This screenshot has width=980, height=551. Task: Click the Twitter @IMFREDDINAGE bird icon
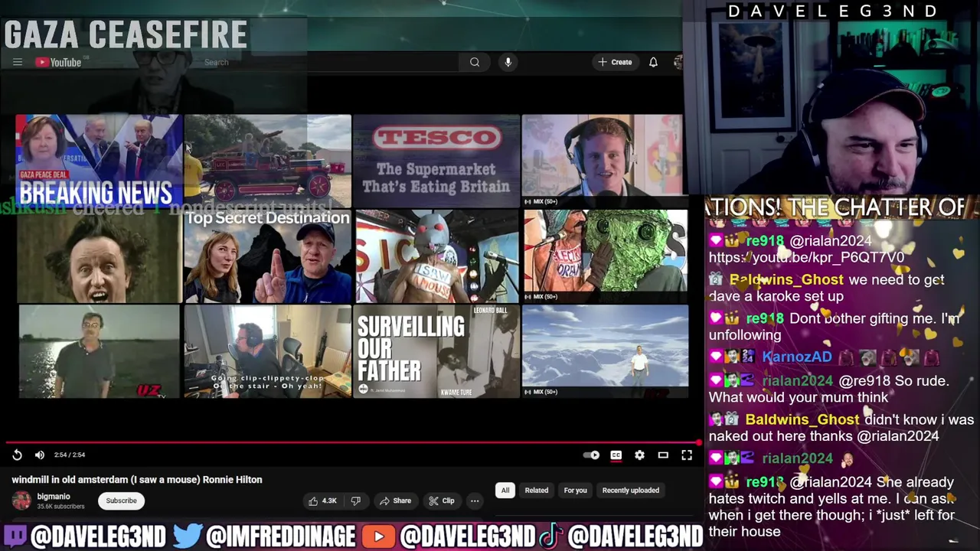[188, 536]
